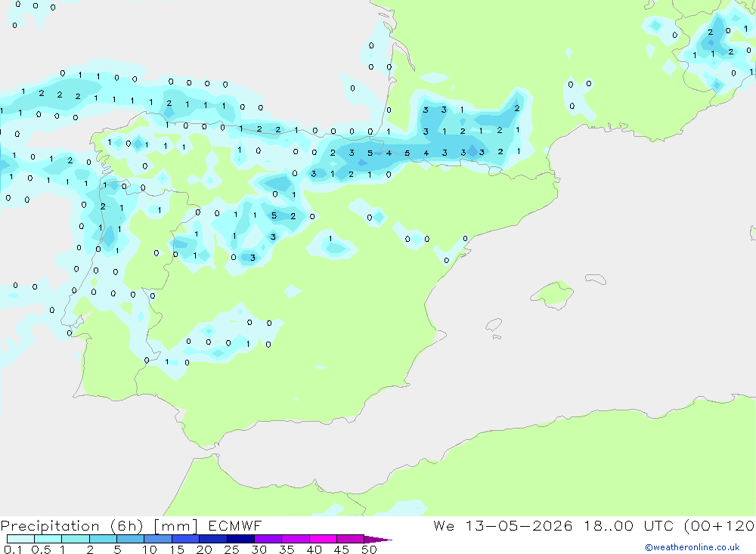Click the over-50 arrow tip of legend

pyautogui.click(x=379, y=540)
